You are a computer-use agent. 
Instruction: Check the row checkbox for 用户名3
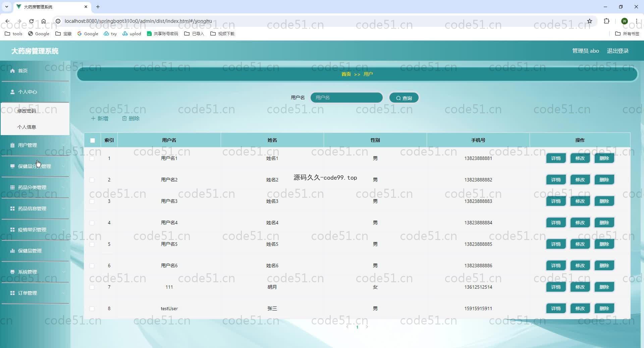pos(92,201)
